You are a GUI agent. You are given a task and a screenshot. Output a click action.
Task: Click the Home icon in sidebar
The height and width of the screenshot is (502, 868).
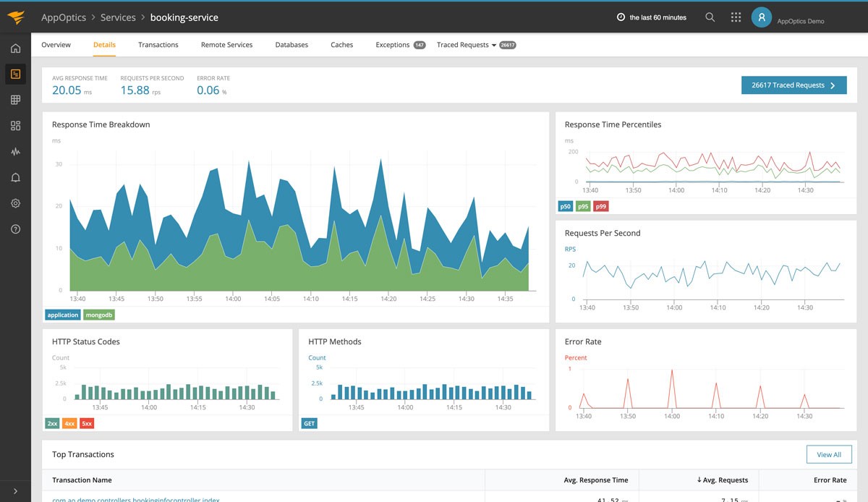click(x=15, y=48)
